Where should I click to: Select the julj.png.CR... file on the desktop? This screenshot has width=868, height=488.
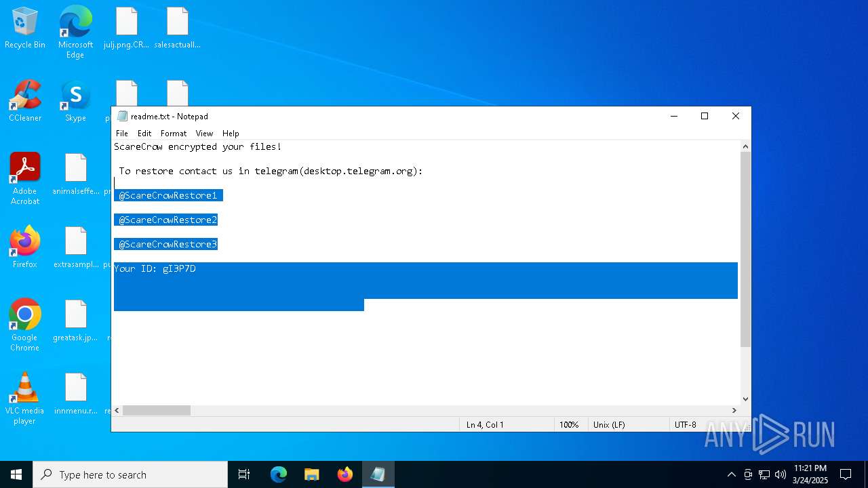point(126,28)
